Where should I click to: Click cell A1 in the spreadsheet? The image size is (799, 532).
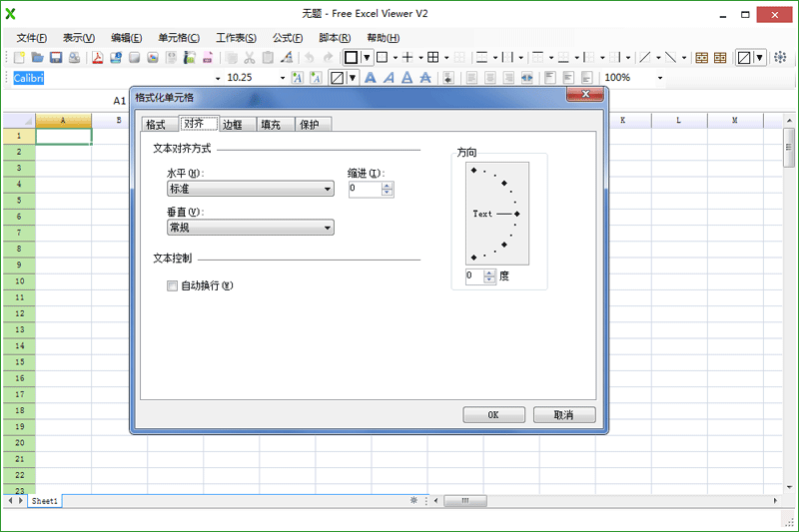64,137
